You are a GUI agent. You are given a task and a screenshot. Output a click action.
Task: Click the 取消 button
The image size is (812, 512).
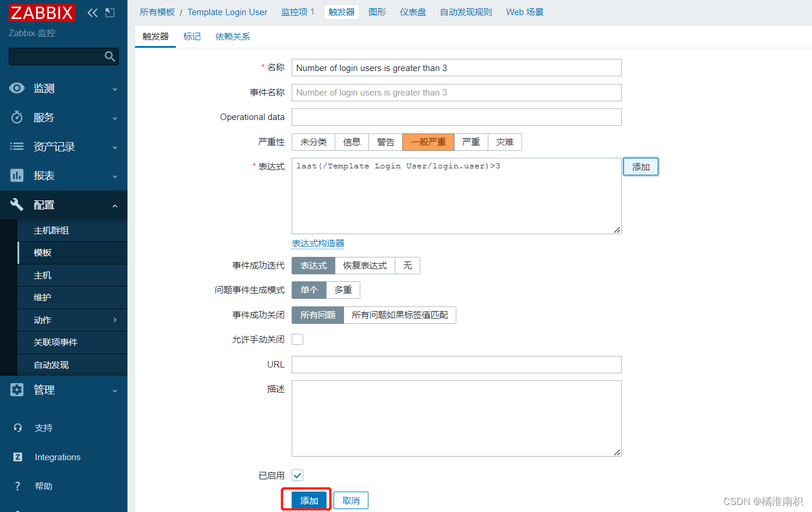(x=351, y=500)
